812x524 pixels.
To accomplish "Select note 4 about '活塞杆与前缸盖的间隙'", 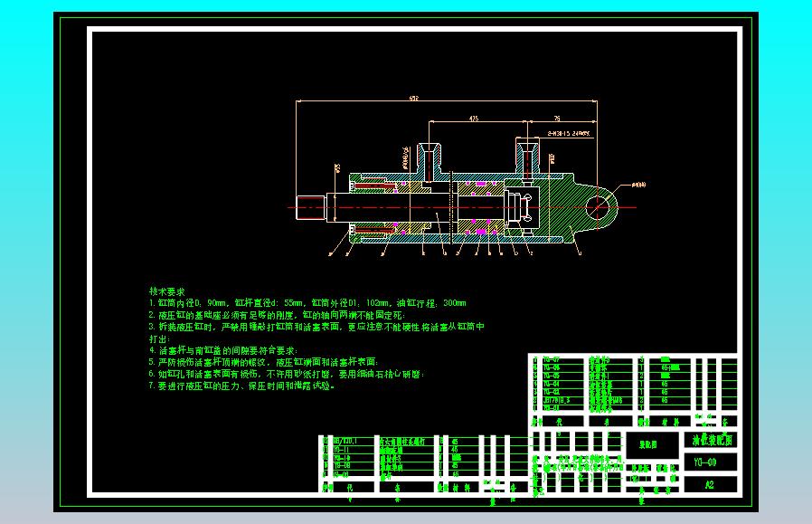I will pos(223,351).
